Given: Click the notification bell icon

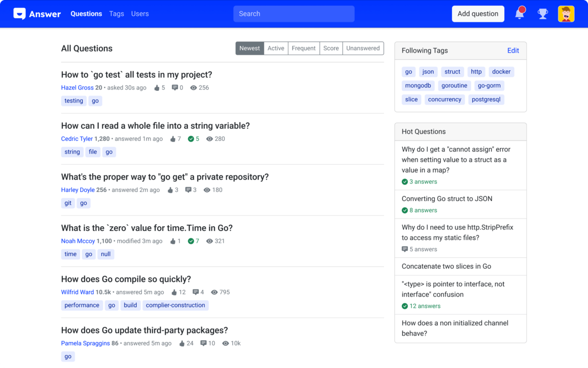Looking at the screenshot, I should pyautogui.click(x=519, y=13).
